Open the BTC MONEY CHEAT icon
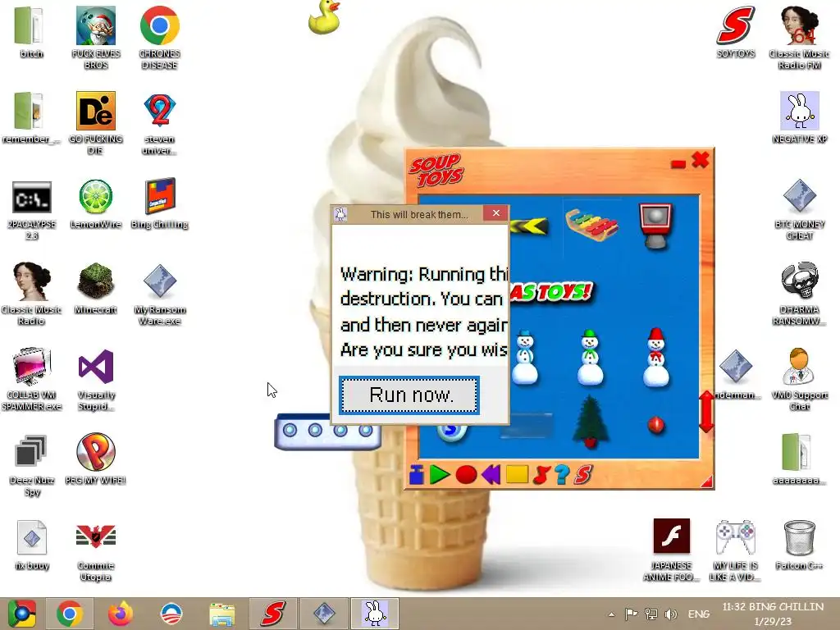The image size is (840, 630). tap(799, 196)
